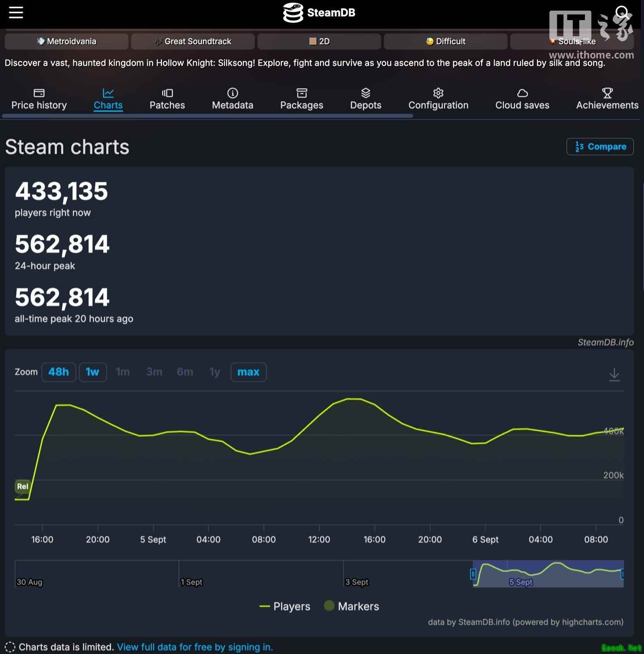
Task: Toggle the max zoom range
Action: 248,372
